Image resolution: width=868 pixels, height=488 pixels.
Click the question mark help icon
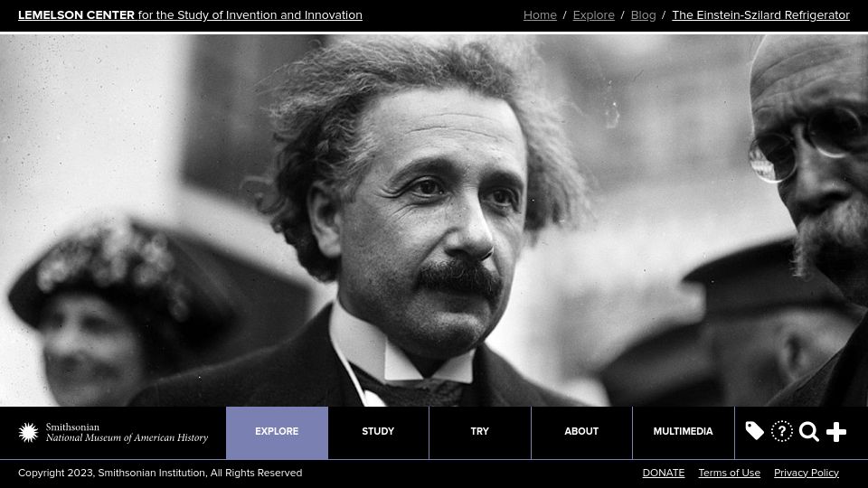point(781,432)
